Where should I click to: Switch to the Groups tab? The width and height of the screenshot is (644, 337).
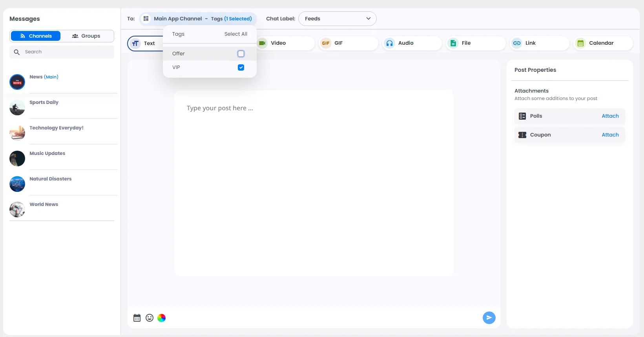[86, 36]
